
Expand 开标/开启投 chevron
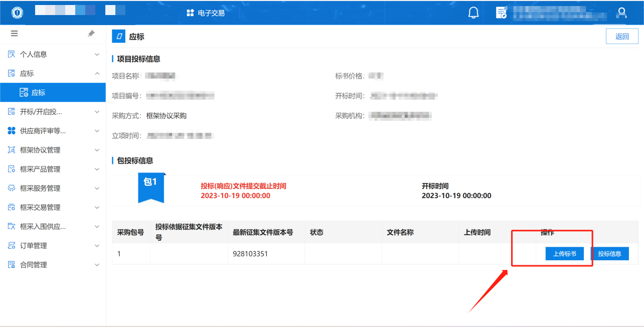click(97, 112)
